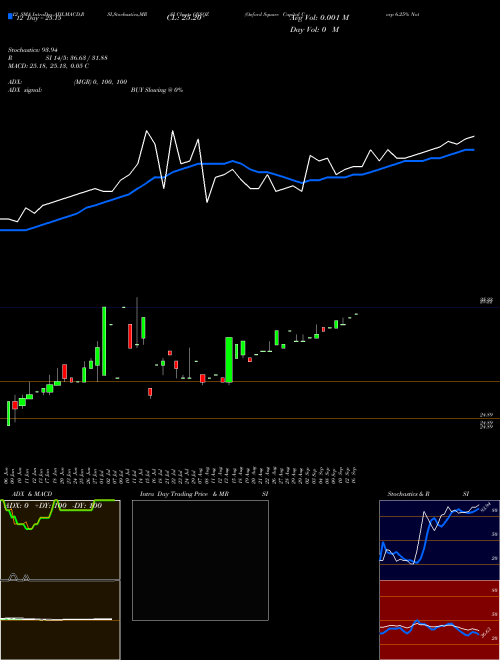This screenshot has width=500, height=660.
Task: Select the '12 Day = 25.15' SMA value
Action: (38, 18)
